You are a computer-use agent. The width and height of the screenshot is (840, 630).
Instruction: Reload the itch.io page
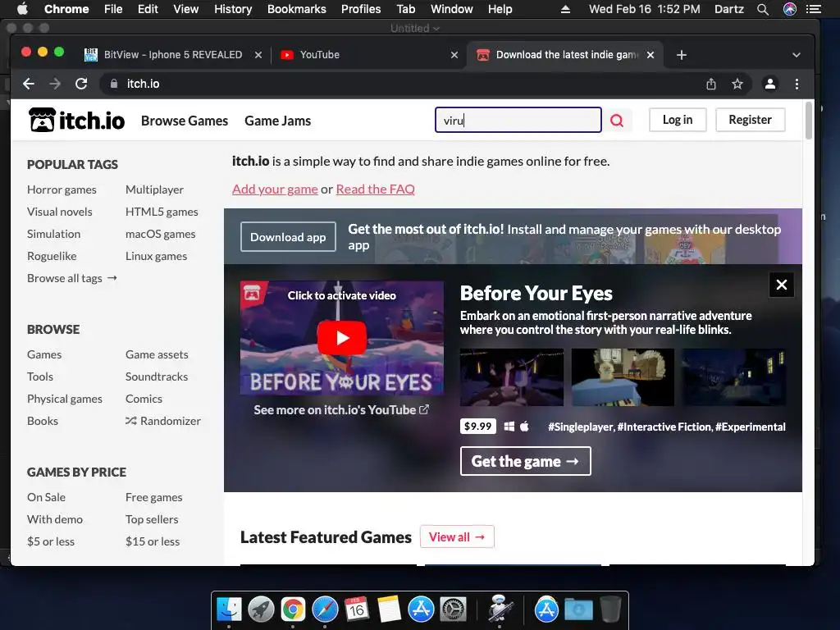[x=81, y=84]
